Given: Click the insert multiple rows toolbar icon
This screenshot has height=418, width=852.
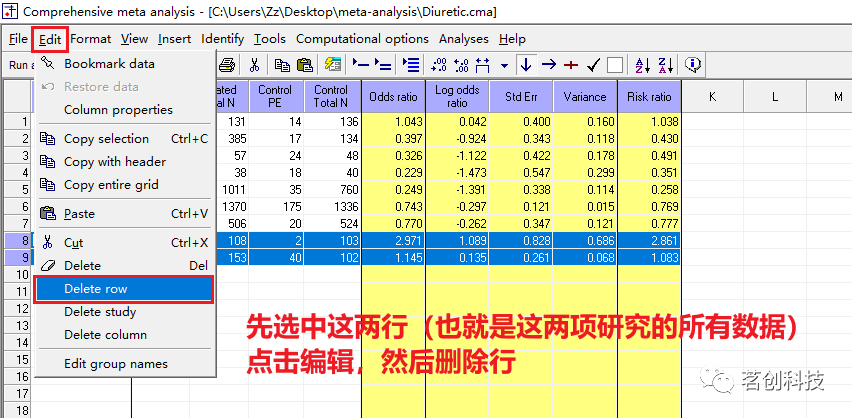Looking at the screenshot, I should click(x=411, y=65).
